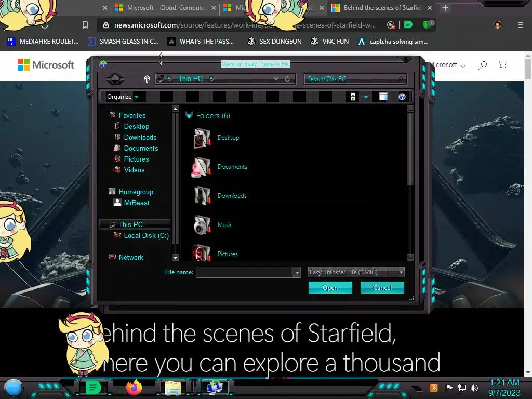Open the address bar history dropdown

click(x=276, y=79)
